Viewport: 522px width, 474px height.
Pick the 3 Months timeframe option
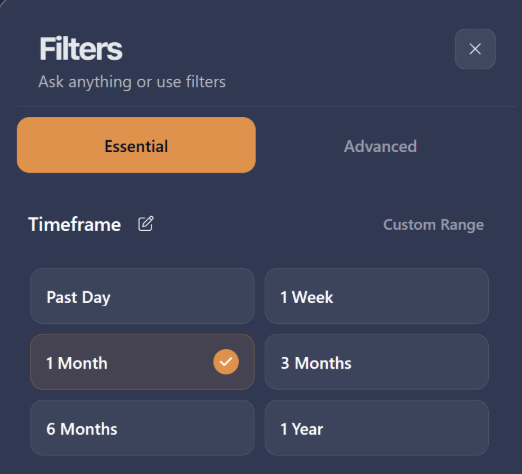point(377,362)
